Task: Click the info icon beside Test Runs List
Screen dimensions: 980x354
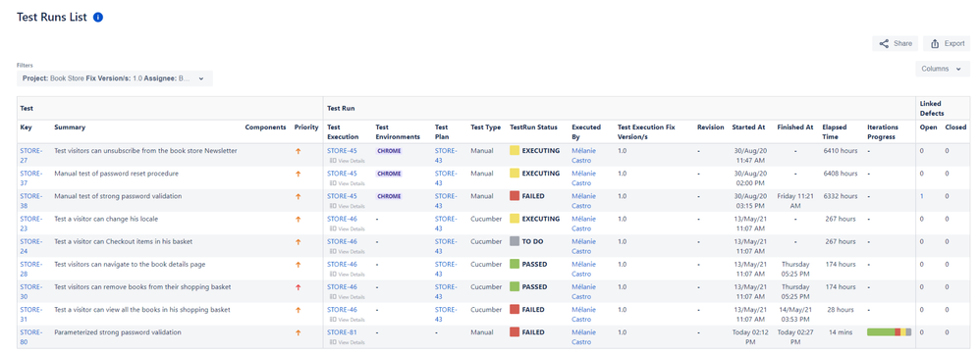Action: [98, 18]
